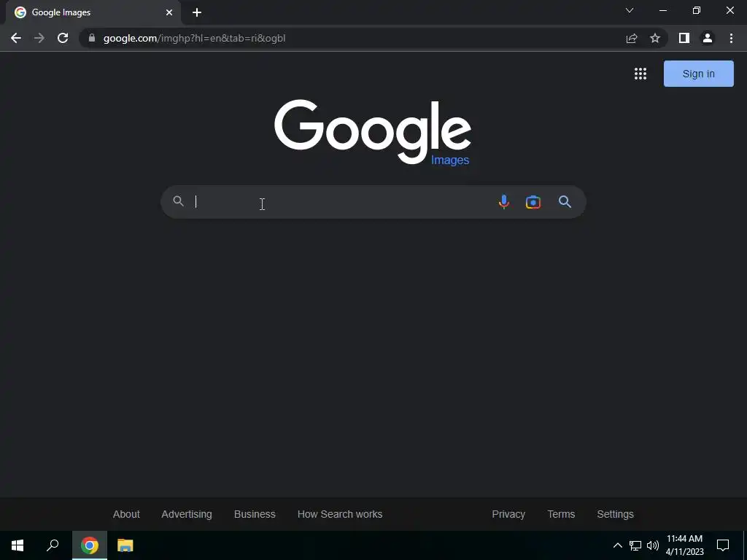Click the blue search magnifier button
Screen dimensions: 747x560
tap(565, 202)
